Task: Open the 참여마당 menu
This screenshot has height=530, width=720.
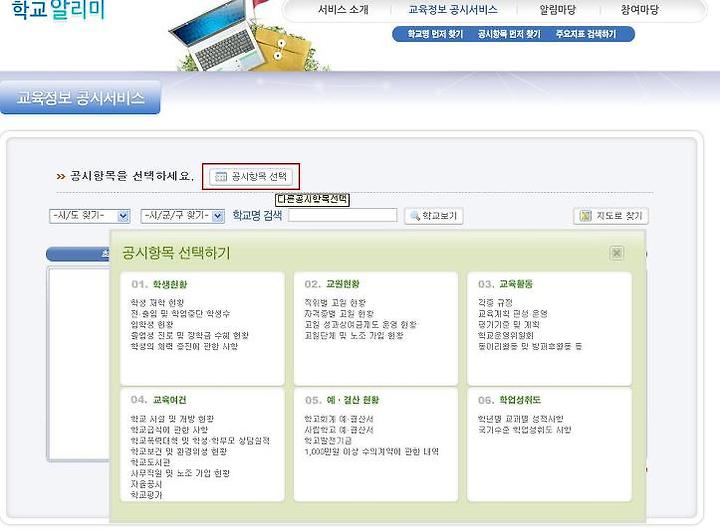Action: [640, 10]
